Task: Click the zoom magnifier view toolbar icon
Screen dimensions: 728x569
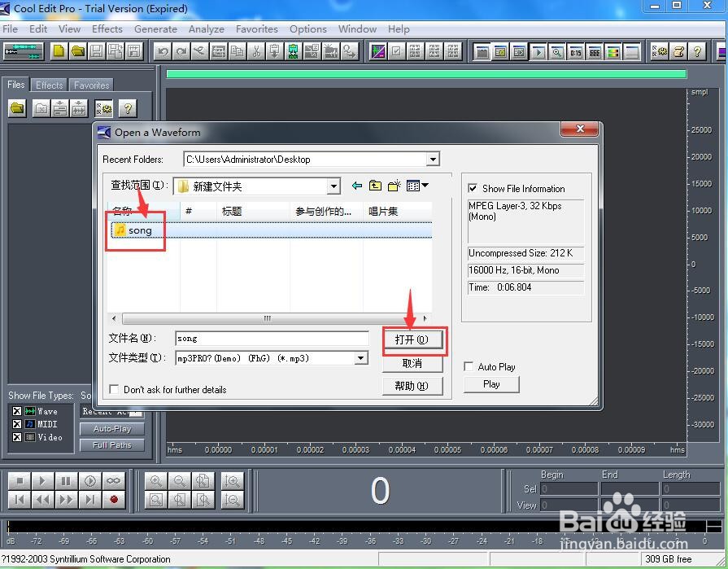Action: (556, 51)
